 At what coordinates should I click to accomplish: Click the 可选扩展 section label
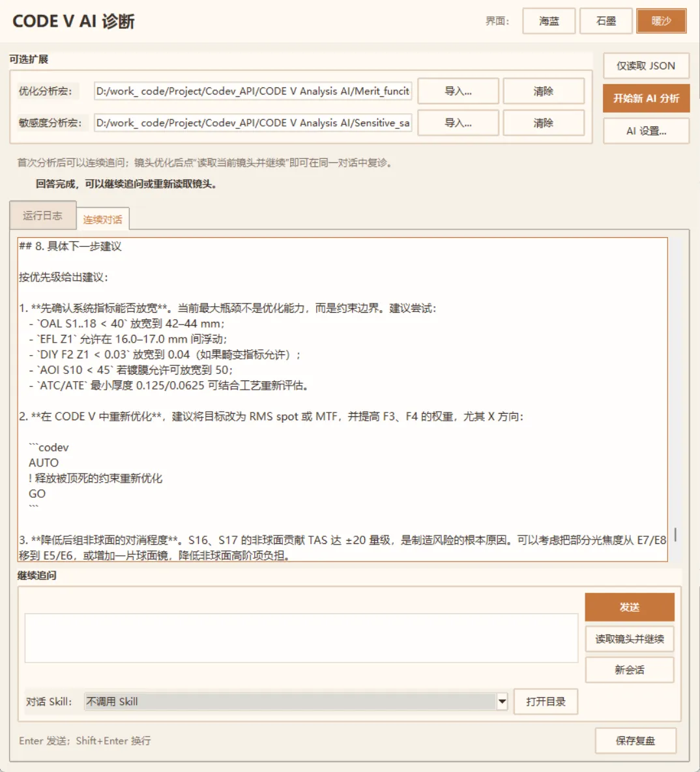29,59
